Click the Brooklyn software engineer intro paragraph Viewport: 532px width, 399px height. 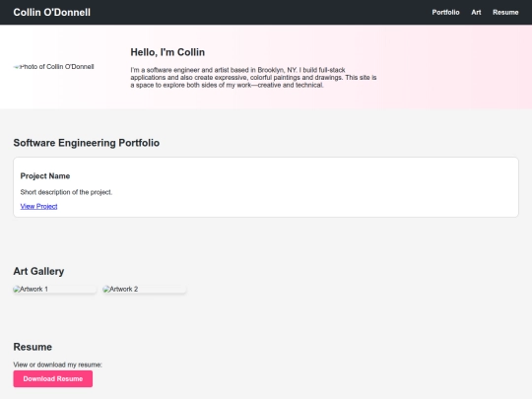coord(253,78)
